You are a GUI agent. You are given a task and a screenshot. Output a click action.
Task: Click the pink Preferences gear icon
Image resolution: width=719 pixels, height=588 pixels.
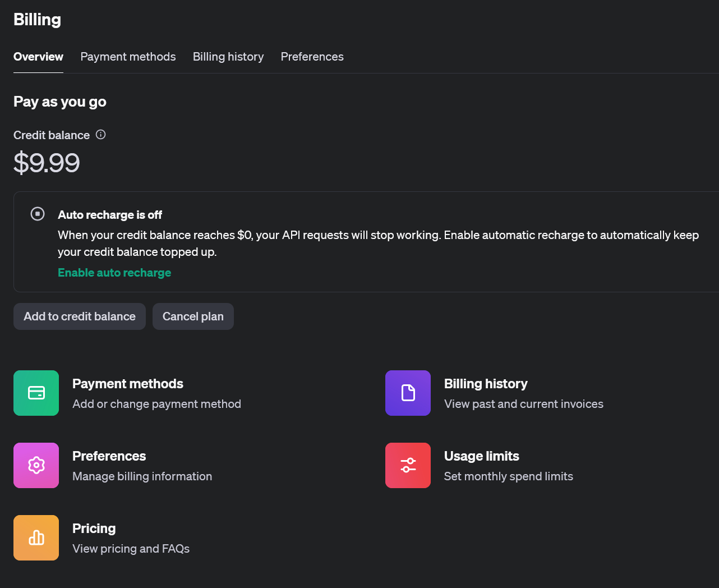(x=36, y=465)
